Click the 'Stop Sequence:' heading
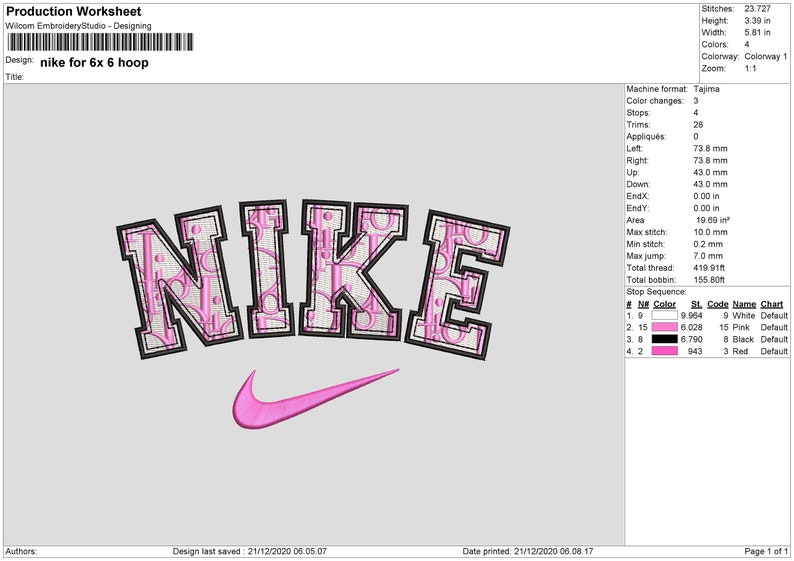Viewport: 794px width, 561px height. (656, 292)
